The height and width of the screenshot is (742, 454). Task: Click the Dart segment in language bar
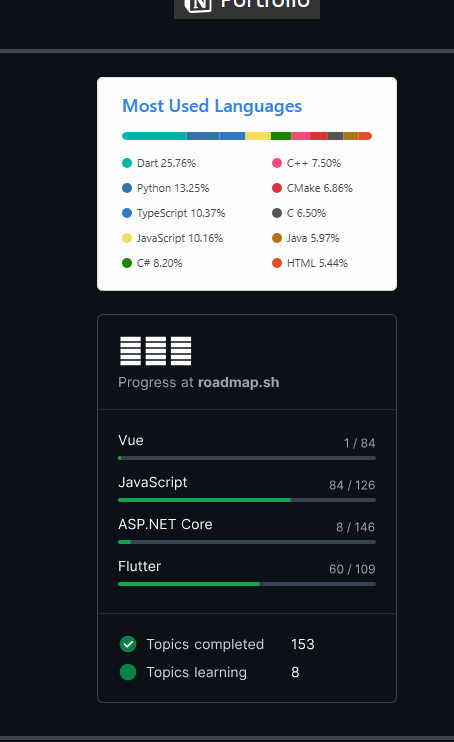click(154, 136)
